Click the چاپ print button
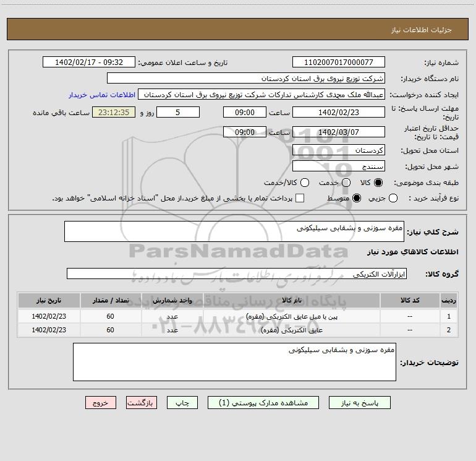The image size is (476, 461). 182,403
